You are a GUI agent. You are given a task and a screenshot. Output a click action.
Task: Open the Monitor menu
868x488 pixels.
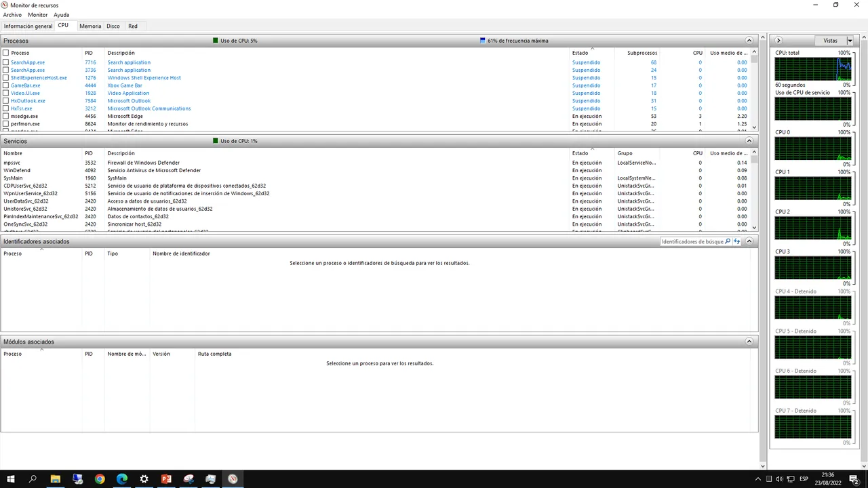(x=38, y=15)
